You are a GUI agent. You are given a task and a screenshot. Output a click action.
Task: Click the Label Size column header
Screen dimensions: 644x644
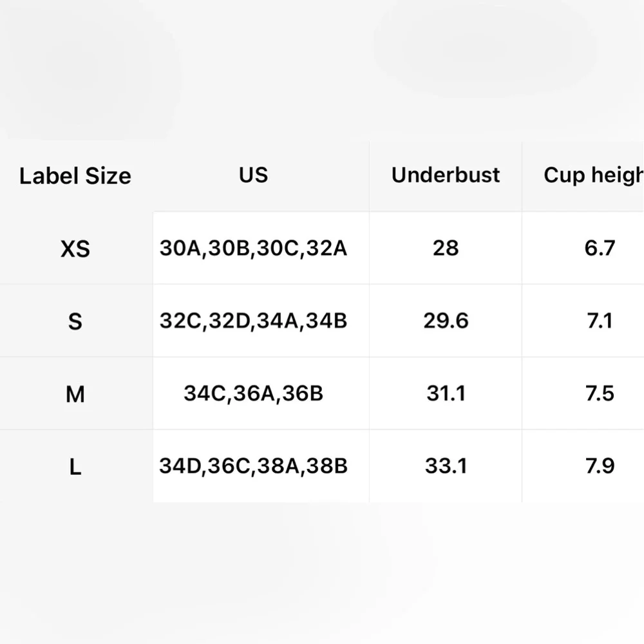tap(75, 176)
